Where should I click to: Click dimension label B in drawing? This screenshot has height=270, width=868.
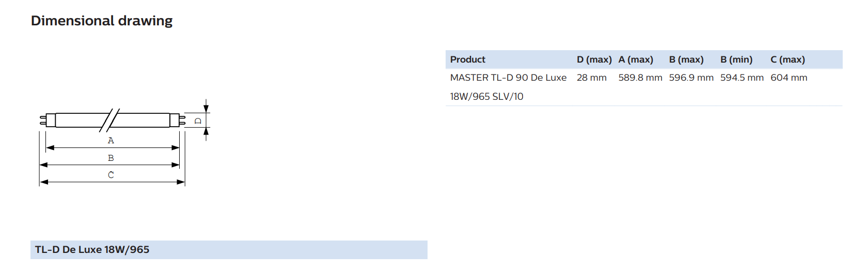(x=111, y=158)
